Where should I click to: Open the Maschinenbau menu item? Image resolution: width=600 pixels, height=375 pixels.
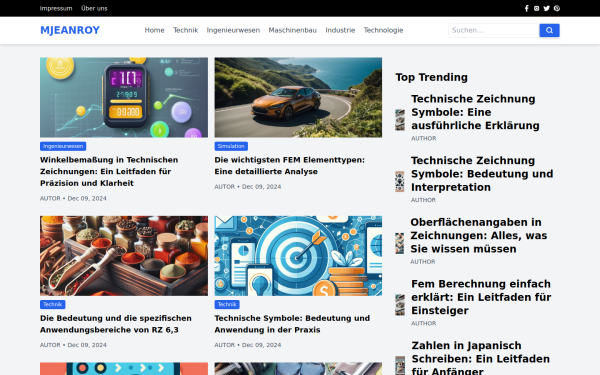coord(292,30)
